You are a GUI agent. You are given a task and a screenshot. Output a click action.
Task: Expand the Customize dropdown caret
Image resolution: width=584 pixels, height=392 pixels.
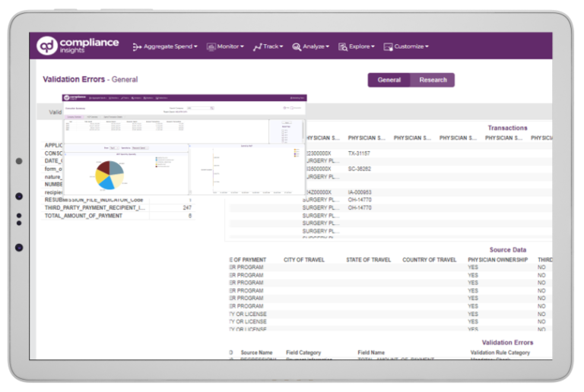tap(427, 47)
